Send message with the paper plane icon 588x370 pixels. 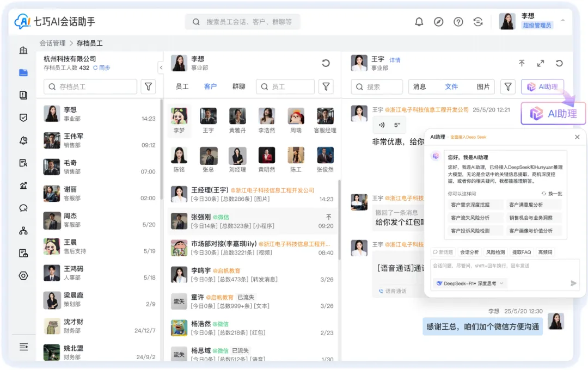click(573, 283)
